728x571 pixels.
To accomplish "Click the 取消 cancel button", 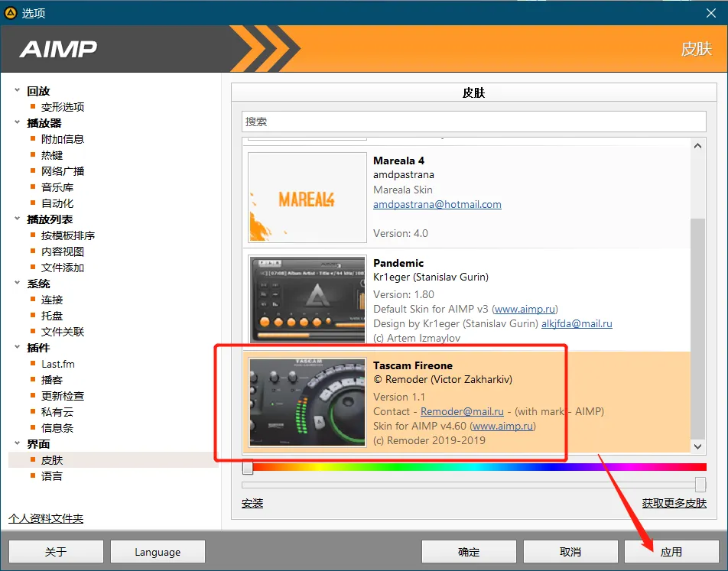I will 570,551.
